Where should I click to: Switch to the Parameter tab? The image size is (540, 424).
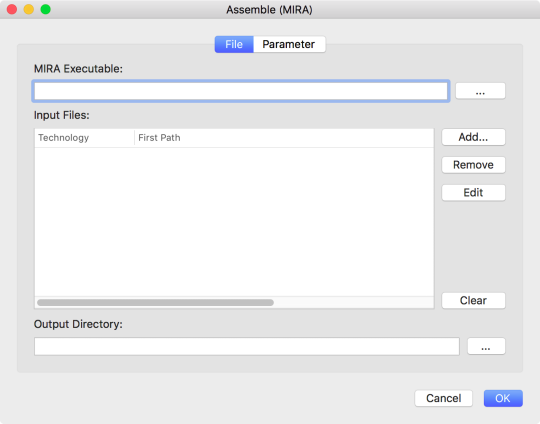click(x=289, y=44)
